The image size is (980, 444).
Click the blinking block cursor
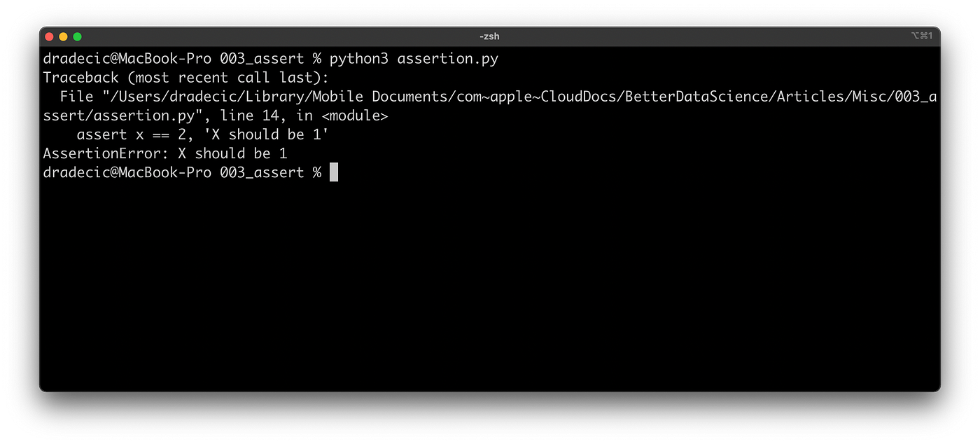[x=334, y=172]
